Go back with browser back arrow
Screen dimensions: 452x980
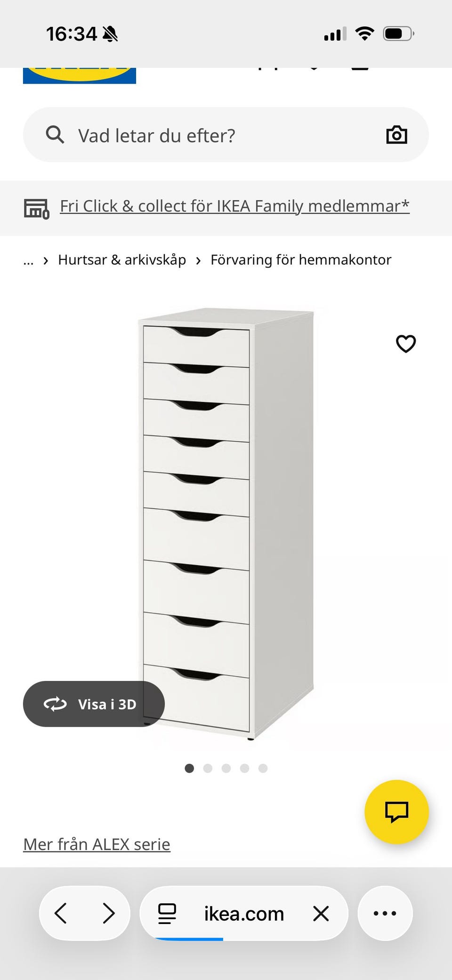click(x=61, y=914)
